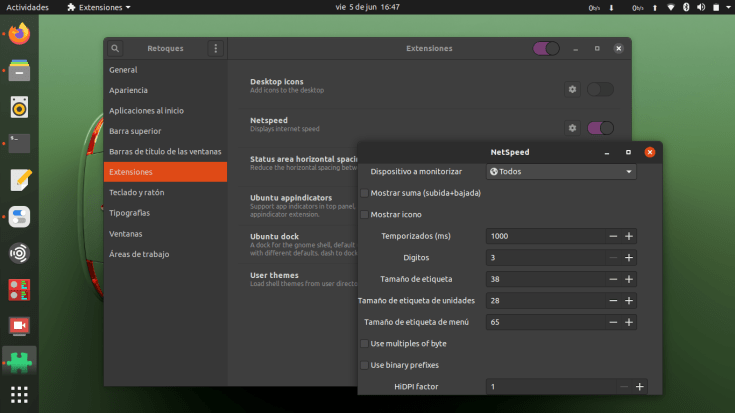Image resolution: width=735 pixels, height=413 pixels.
Task: Open Desktop icons settings gear
Action: [x=572, y=89]
